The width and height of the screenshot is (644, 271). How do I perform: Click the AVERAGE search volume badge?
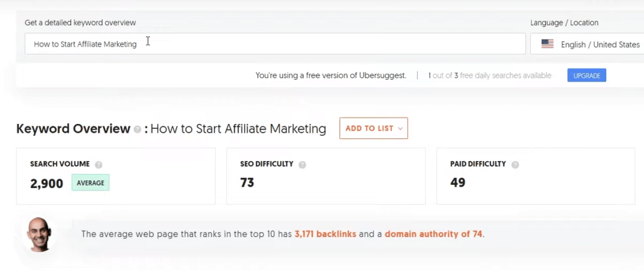[91, 183]
